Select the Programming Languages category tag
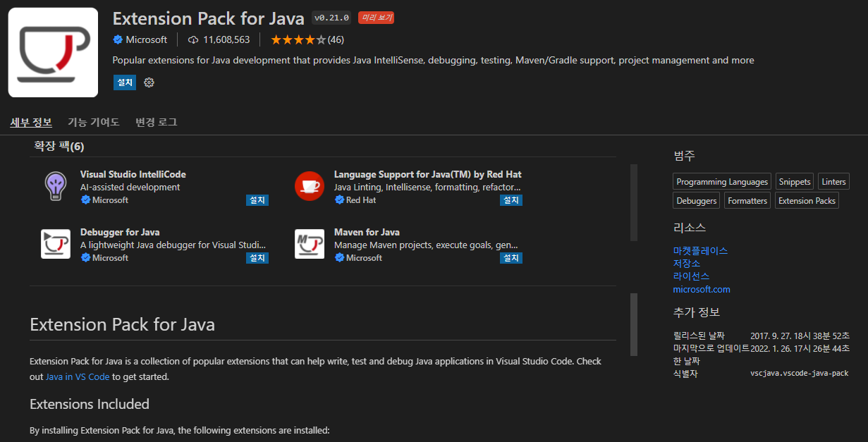This screenshot has width=868, height=442. click(722, 182)
